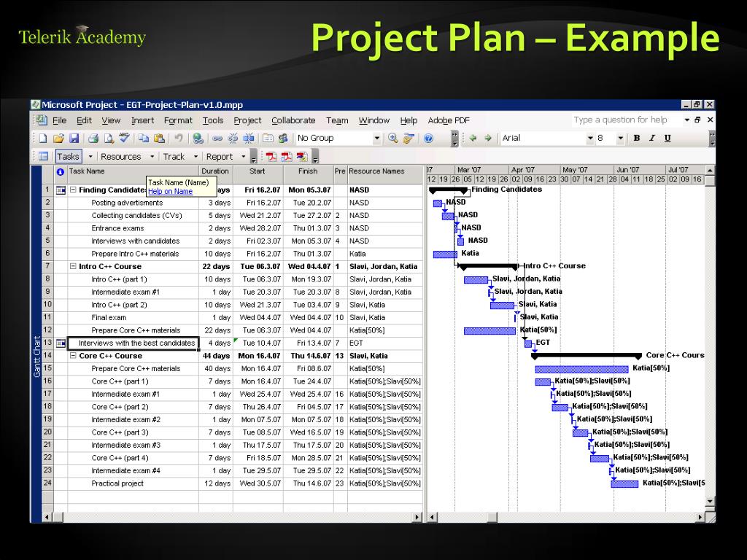The image size is (747, 560).
Task: Click the Gantt chart horizontal scroll thumb
Action: pos(491,517)
